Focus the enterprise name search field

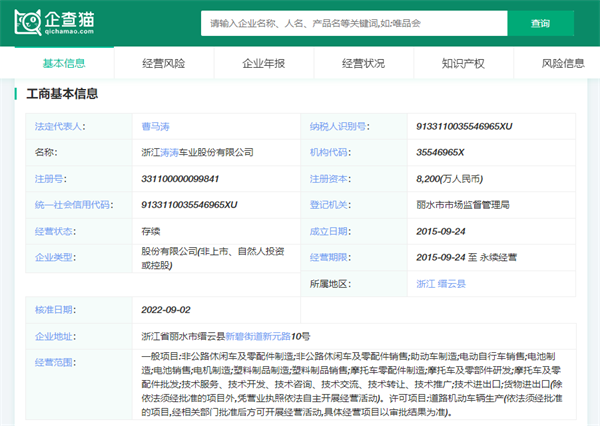click(354, 23)
